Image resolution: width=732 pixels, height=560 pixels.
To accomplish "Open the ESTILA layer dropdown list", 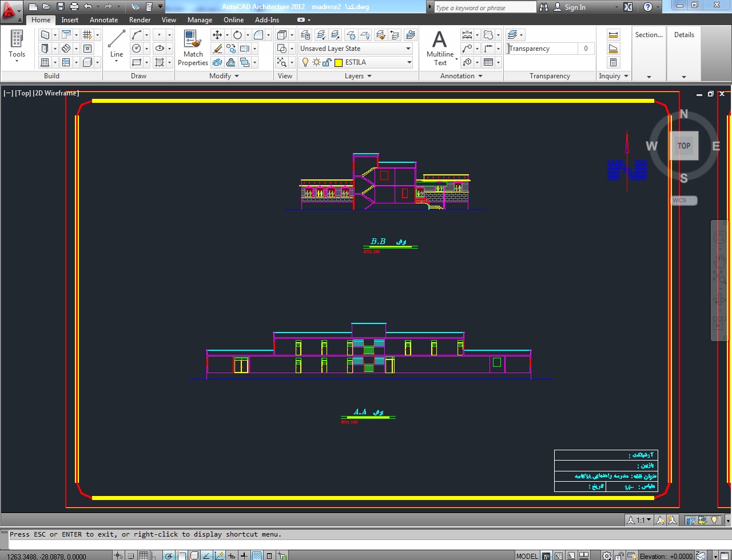I will pos(408,62).
